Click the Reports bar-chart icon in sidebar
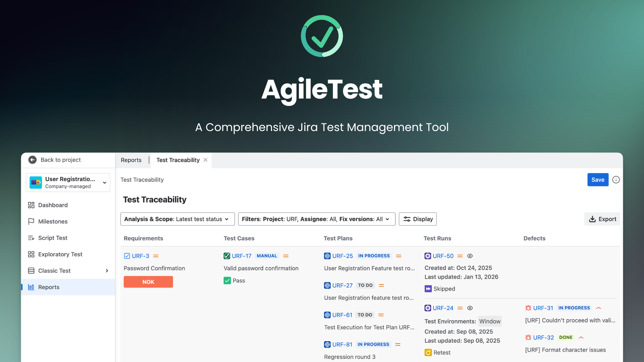 (x=31, y=287)
